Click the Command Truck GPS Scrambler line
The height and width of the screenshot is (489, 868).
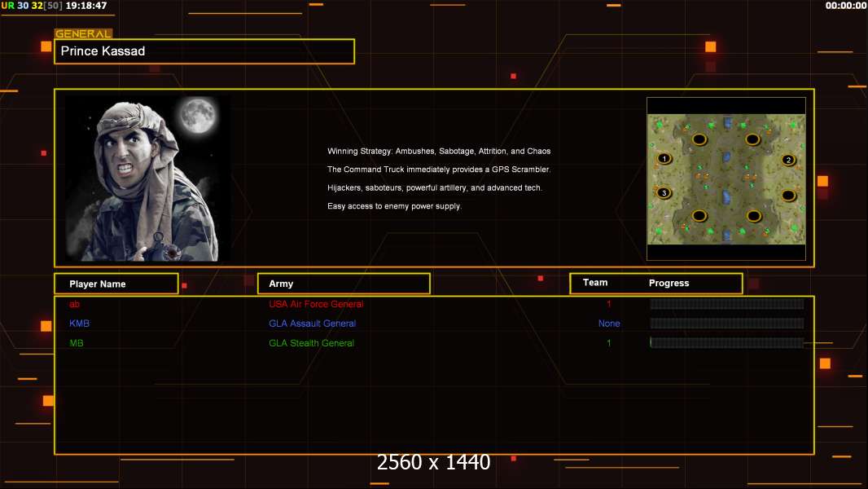(x=439, y=170)
